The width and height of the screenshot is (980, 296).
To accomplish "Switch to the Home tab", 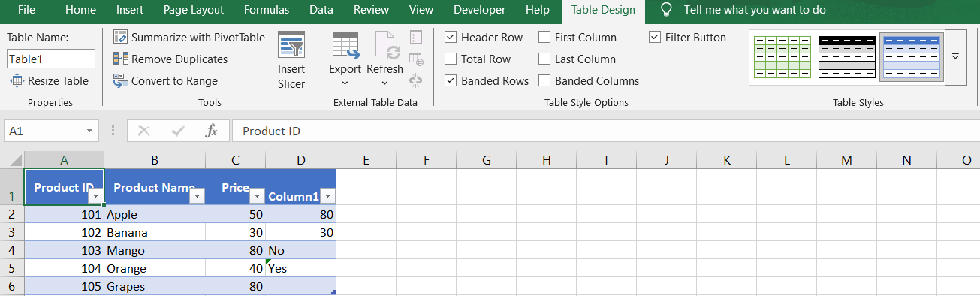I will pyautogui.click(x=80, y=10).
